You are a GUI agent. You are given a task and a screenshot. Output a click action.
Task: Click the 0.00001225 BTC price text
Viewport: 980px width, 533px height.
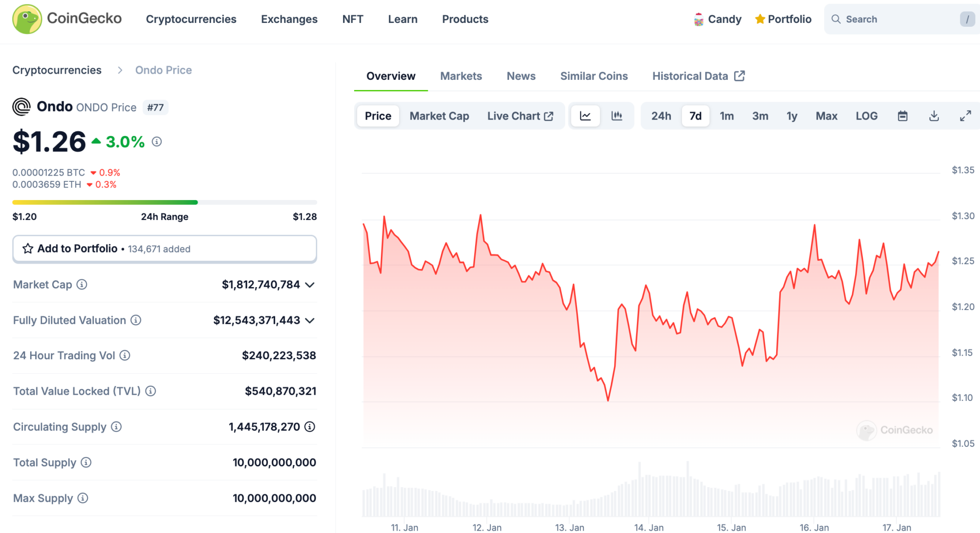48,172
